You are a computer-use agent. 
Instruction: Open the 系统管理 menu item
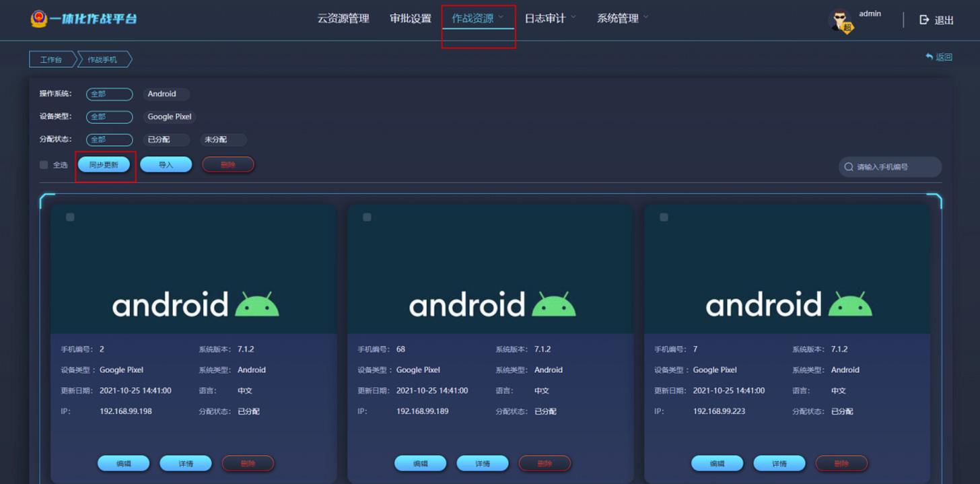point(618,19)
